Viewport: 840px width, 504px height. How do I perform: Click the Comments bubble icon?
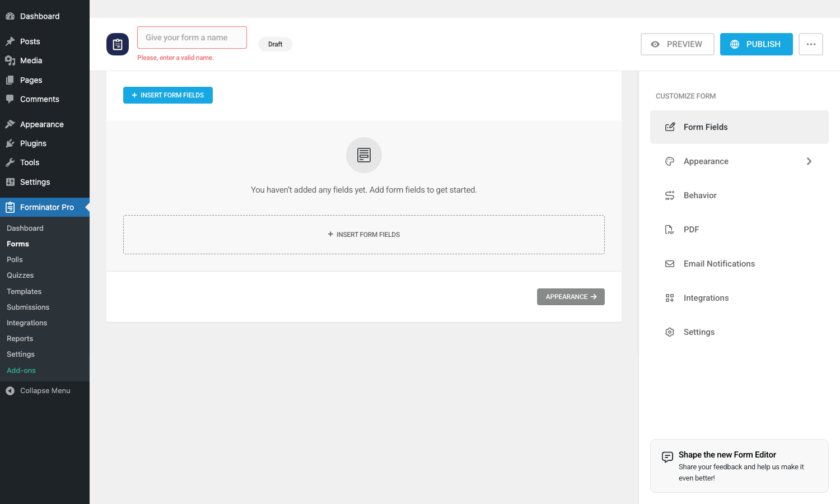(10, 99)
